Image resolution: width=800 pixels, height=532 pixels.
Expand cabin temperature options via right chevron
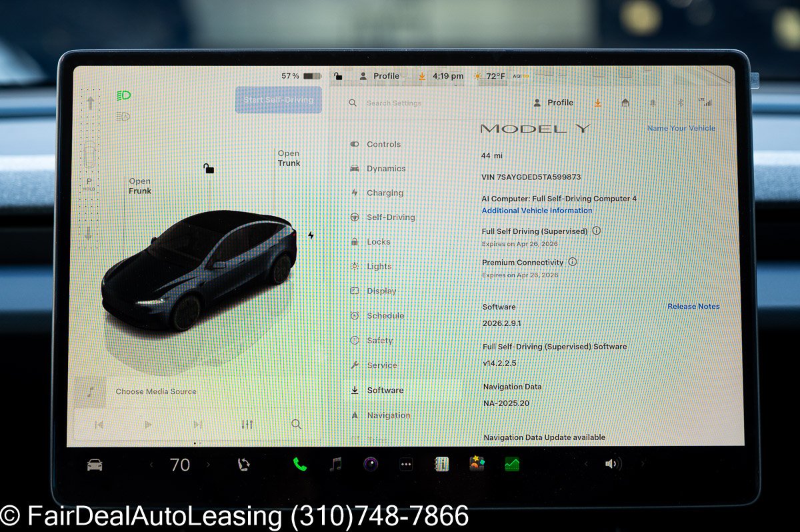210,464
